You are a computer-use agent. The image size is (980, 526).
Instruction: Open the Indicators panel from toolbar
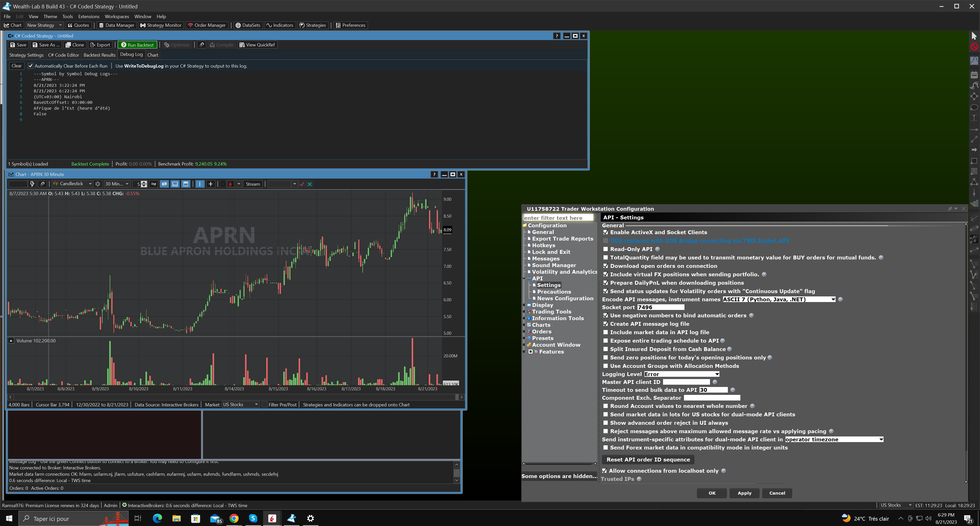pos(280,25)
